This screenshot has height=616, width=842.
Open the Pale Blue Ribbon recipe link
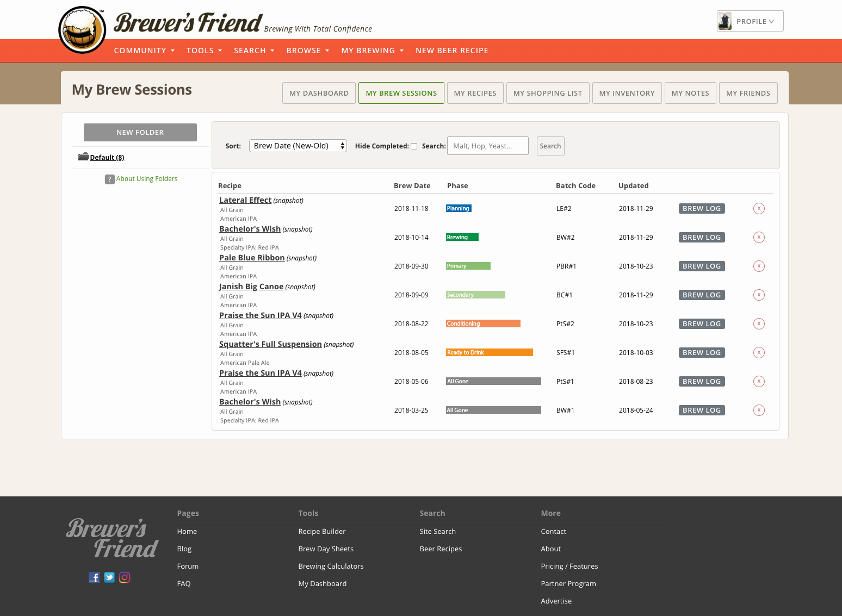[x=252, y=258]
